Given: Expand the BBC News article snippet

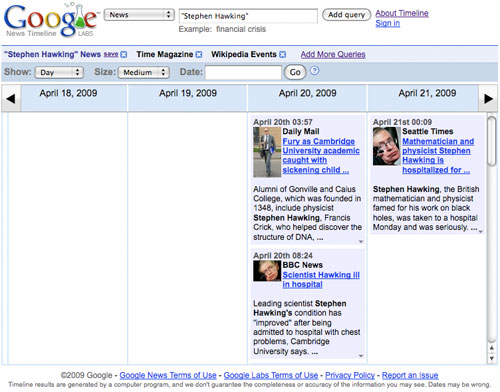Looking at the screenshot, I should 361,356.
